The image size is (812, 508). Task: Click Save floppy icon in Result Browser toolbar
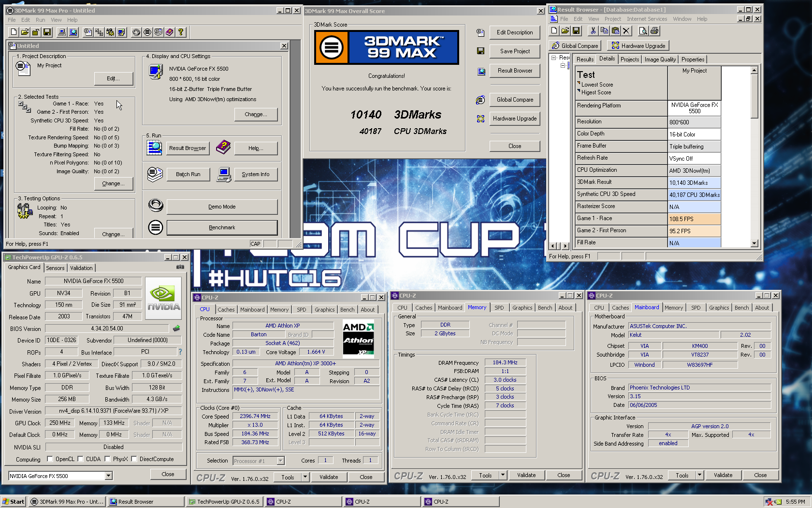coord(576,30)
